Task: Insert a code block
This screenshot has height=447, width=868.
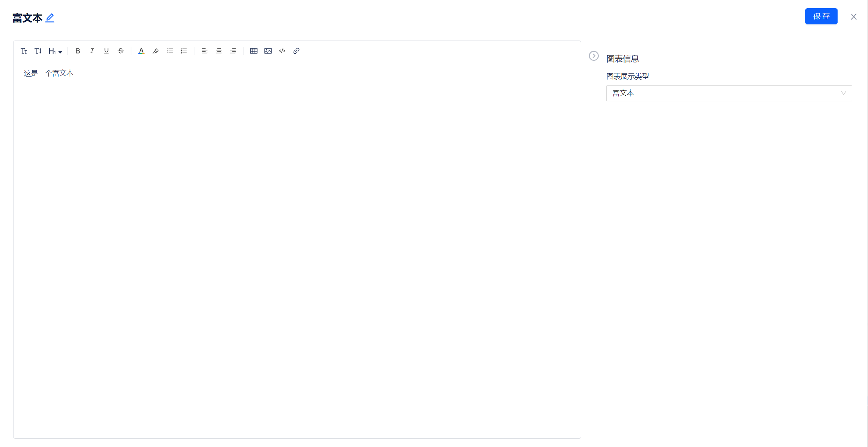Action: point(282,51)
